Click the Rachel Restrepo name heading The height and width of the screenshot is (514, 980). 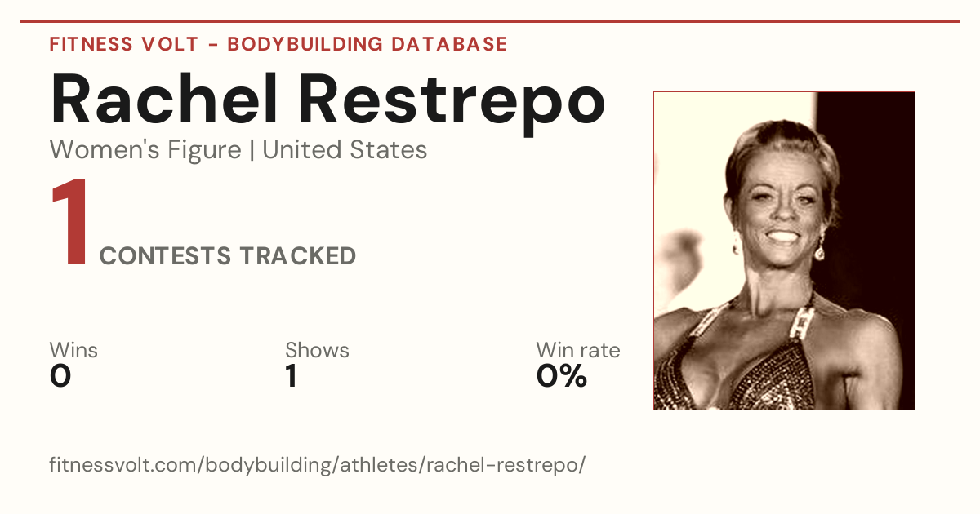coord(327,99)
